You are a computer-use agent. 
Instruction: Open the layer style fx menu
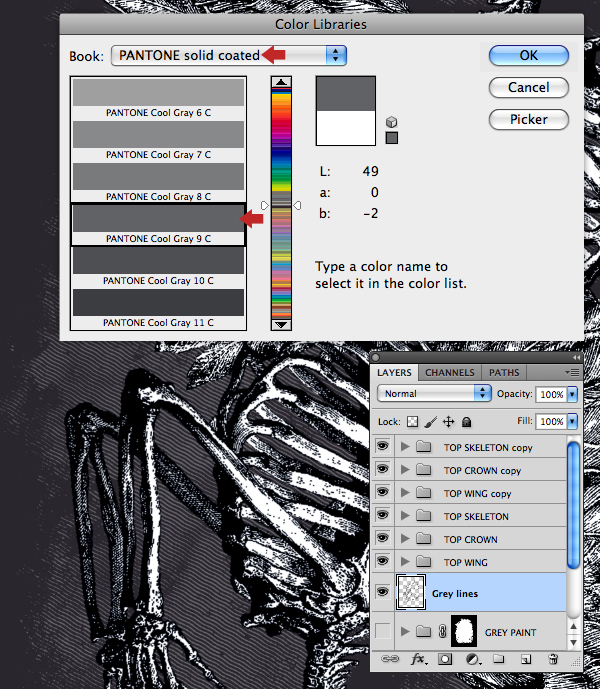pyautogui.click(x=418, y=659)
